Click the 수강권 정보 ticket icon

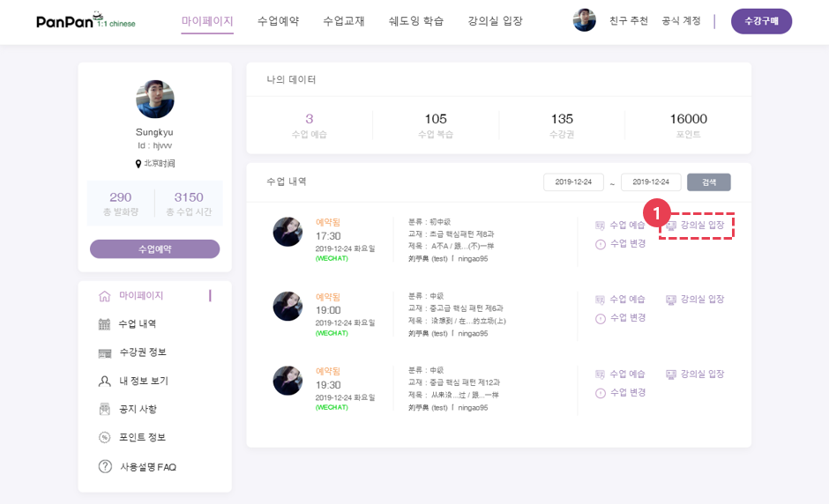pos(105,353)
